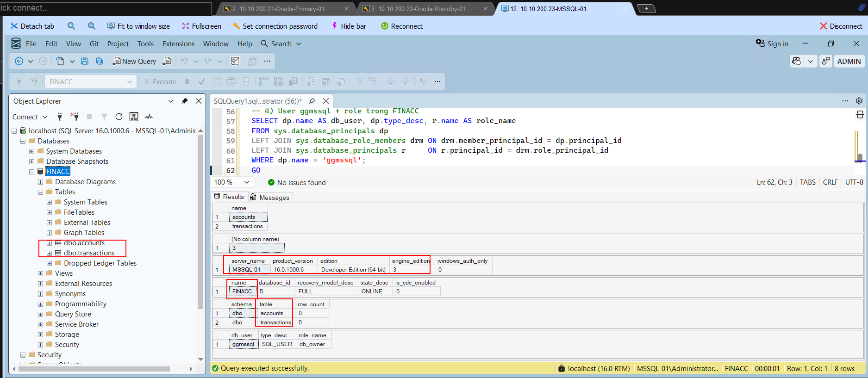Click the Object Explorer vertical scrollbar thumb
The width and height of the screenshot is (868, 378).
point(200,221)
